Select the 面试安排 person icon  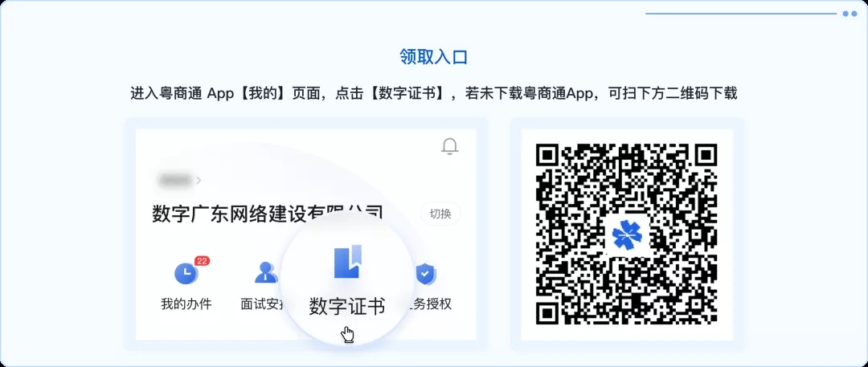(267, 272)
